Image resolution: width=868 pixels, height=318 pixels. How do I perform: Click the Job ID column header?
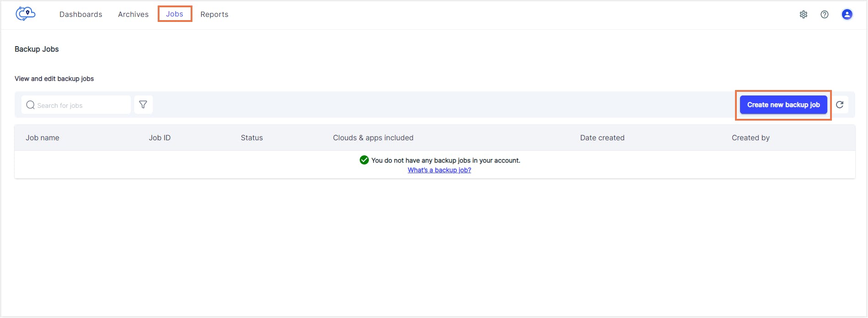pyautogui.click(x=160, y=138)
